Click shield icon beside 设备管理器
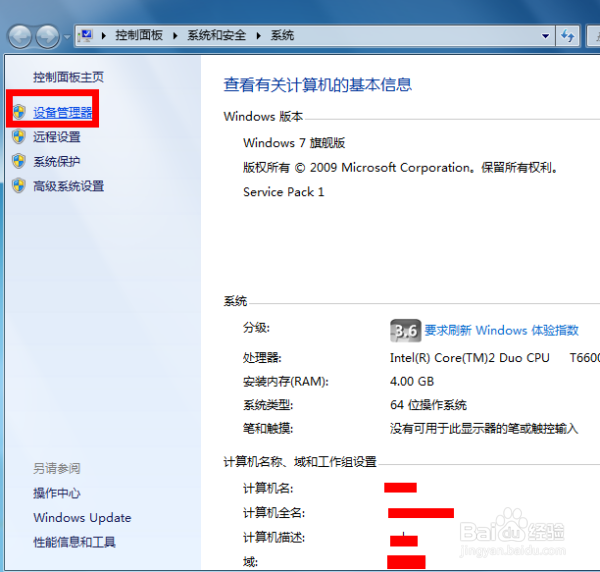 pos(19,112)
